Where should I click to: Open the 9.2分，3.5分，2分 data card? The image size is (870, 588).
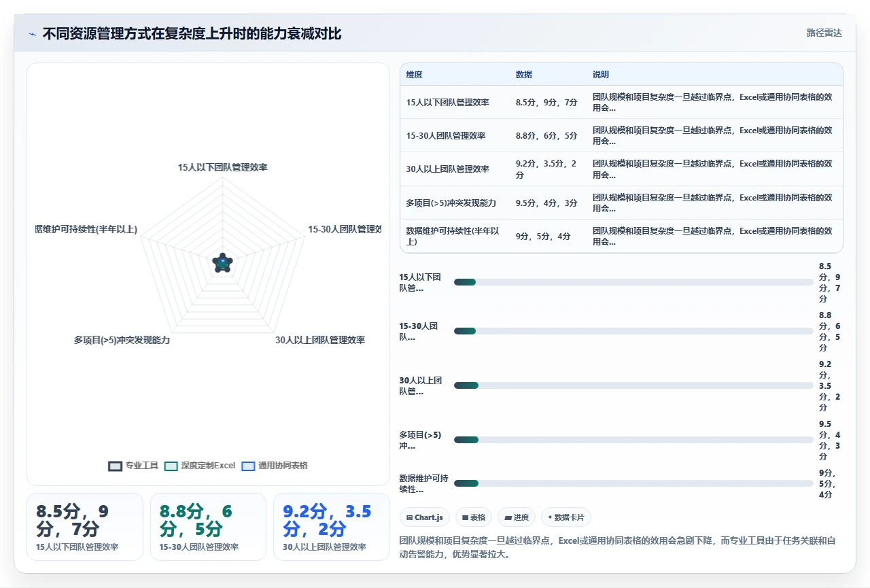332,527
